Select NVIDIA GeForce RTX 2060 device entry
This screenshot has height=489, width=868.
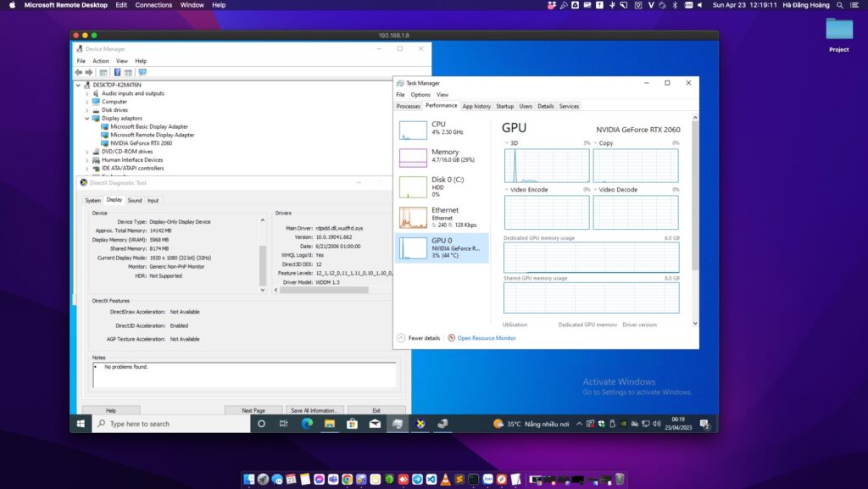click(x=142, y=143)
